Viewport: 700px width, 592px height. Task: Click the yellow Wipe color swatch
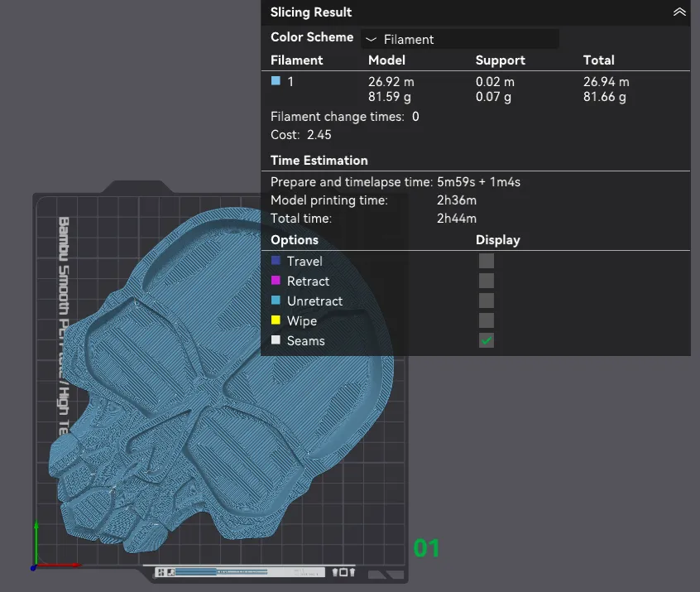click(x=276, y=320)
